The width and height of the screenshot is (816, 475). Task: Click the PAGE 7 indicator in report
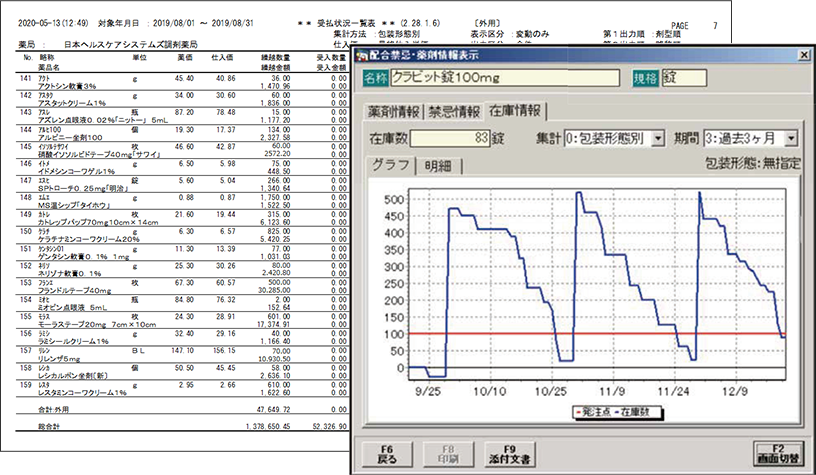(694, 25)
